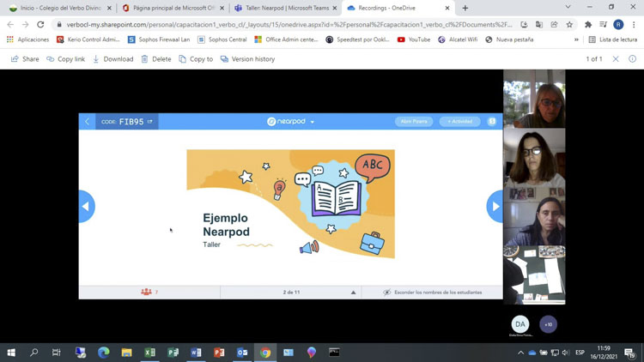Image resolution: width=644 pixels, height=362 pixels.
Task: Go to next Nearpod slide arrow
Action: point(495,207)
